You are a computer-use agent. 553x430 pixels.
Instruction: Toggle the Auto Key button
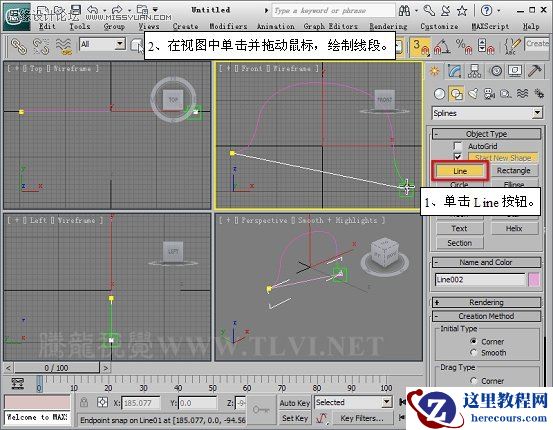point(294,402)
